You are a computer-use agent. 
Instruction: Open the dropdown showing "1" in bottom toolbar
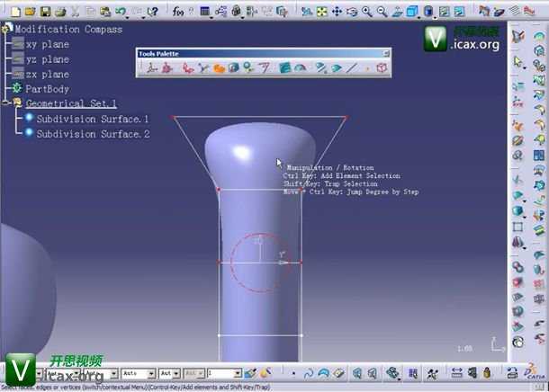(225, 372)
